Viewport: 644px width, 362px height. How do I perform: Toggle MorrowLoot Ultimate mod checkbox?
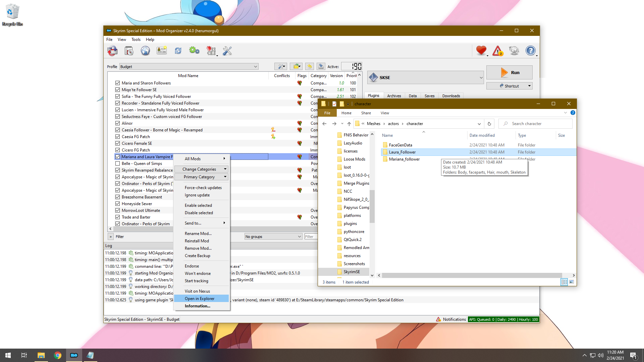tap(117, 210)
